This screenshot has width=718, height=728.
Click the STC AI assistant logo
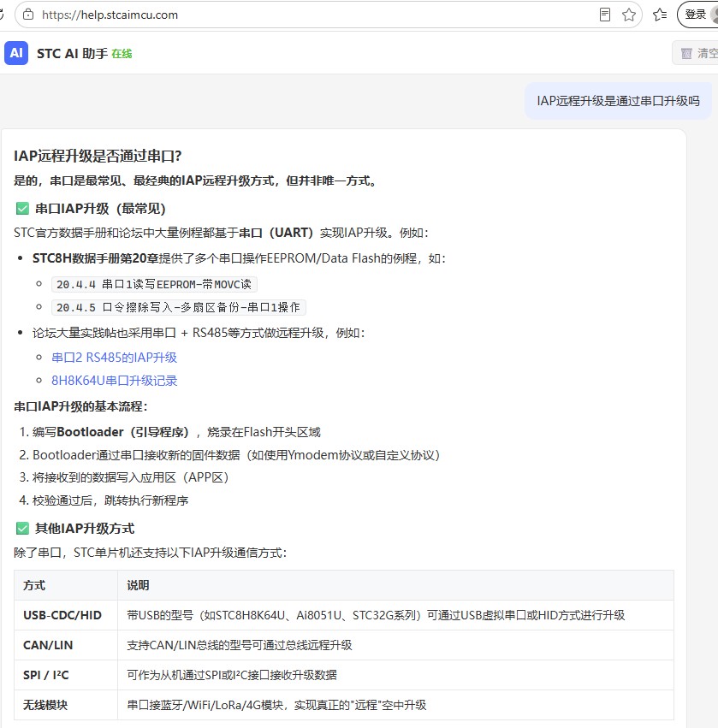[16, 53]
